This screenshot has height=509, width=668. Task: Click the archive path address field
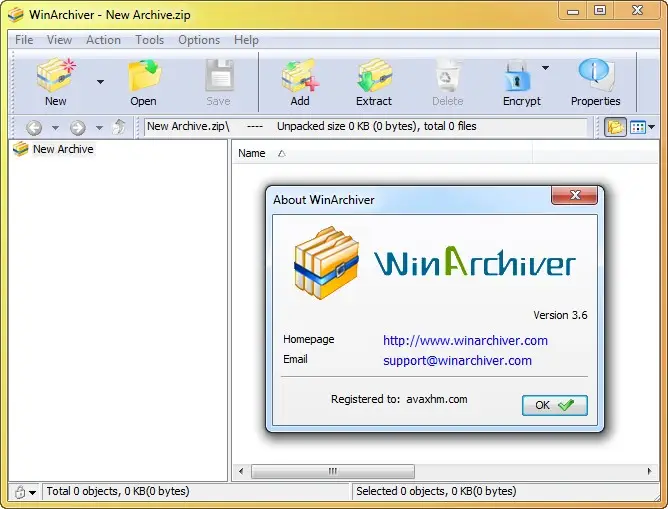point(366,127)
